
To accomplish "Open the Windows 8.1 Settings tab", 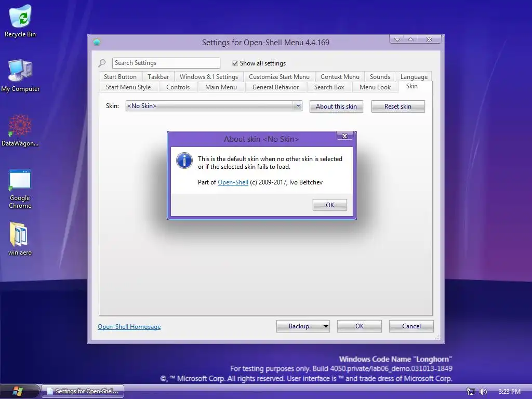I will (209, 77).
